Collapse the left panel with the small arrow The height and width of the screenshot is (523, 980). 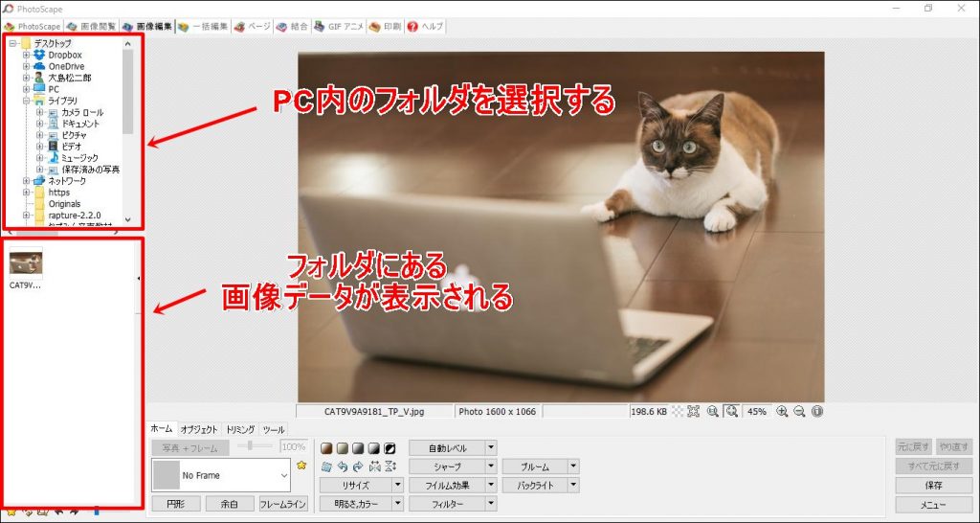click(138, 278)
